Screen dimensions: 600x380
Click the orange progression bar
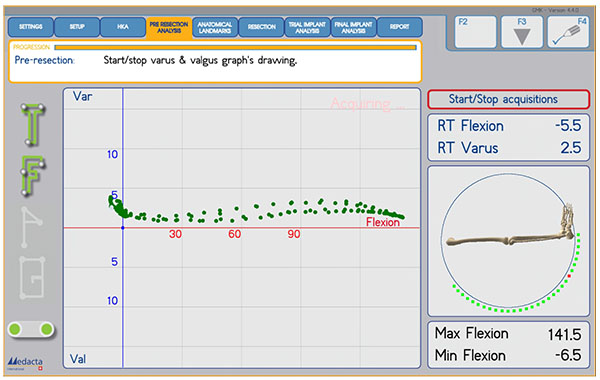pos(235,47)
